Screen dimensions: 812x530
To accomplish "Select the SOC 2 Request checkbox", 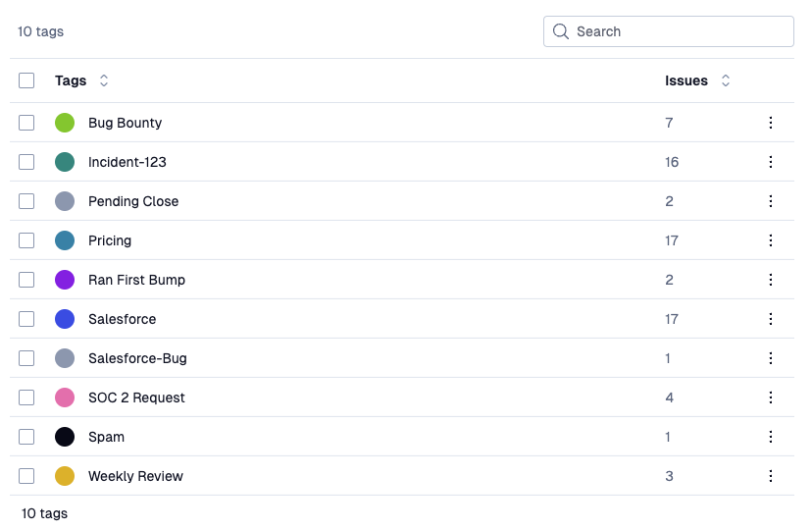I will pos(26,397).
